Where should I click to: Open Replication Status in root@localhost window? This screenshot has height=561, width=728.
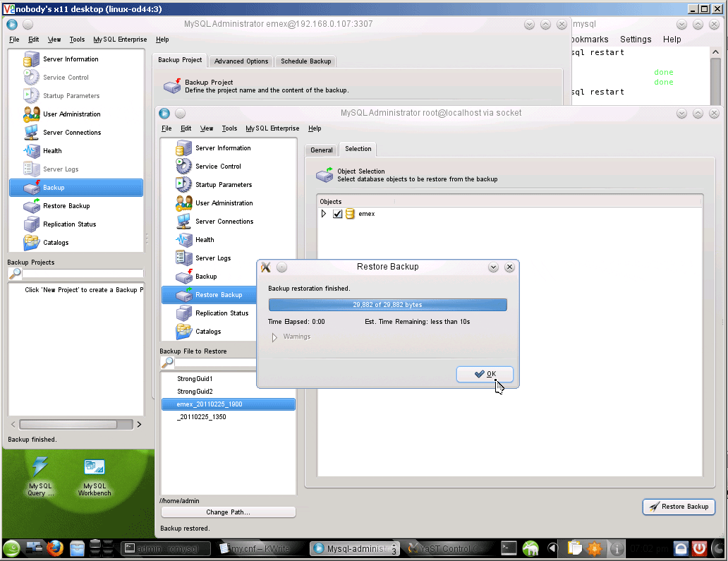coord(209,313)
